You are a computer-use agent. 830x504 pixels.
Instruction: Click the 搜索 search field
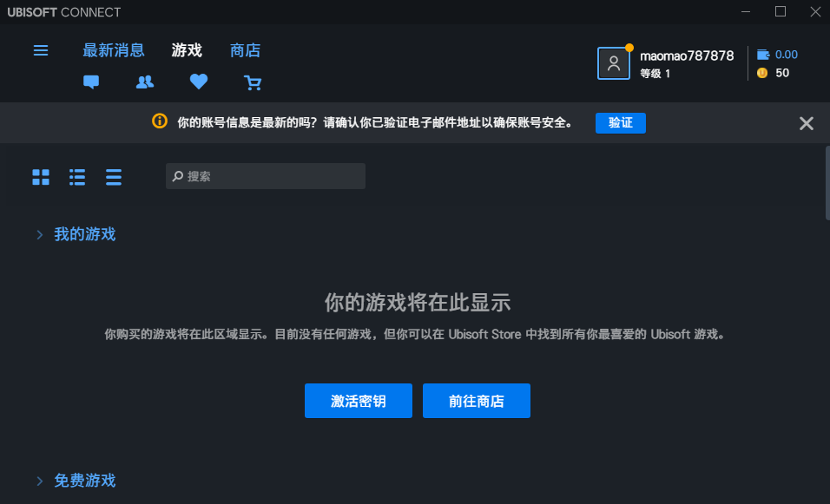265,175
